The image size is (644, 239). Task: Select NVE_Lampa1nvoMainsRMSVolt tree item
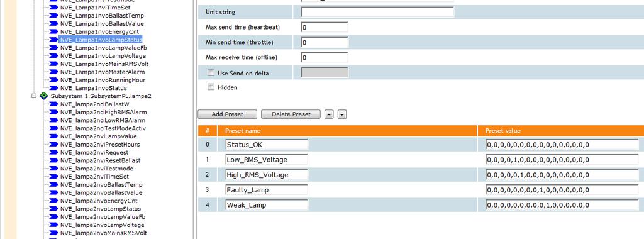tap(104, 64)
